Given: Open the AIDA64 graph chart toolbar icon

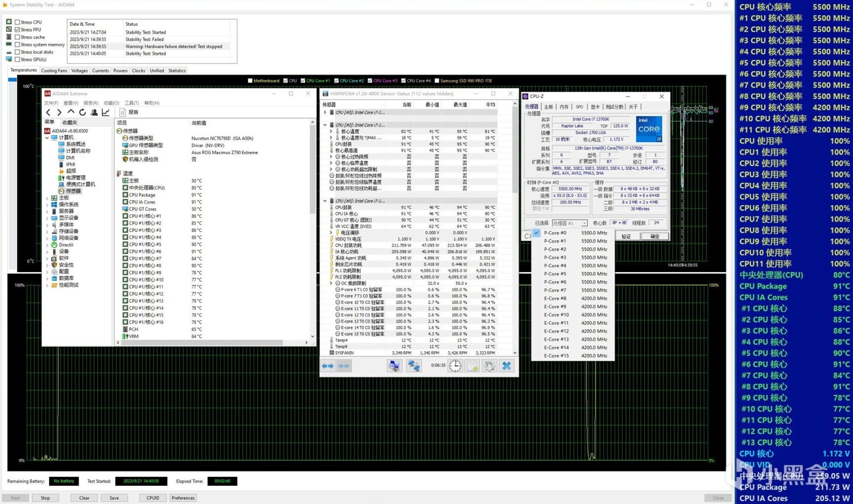Looking at the screenshot, I should (x=106, y=113).
